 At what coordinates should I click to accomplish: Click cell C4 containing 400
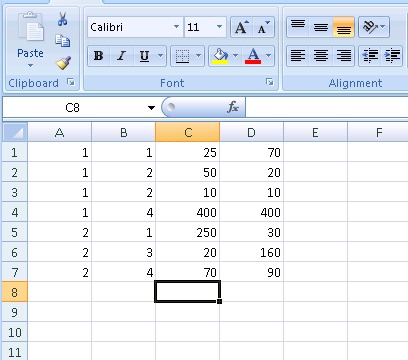(188, 212)
